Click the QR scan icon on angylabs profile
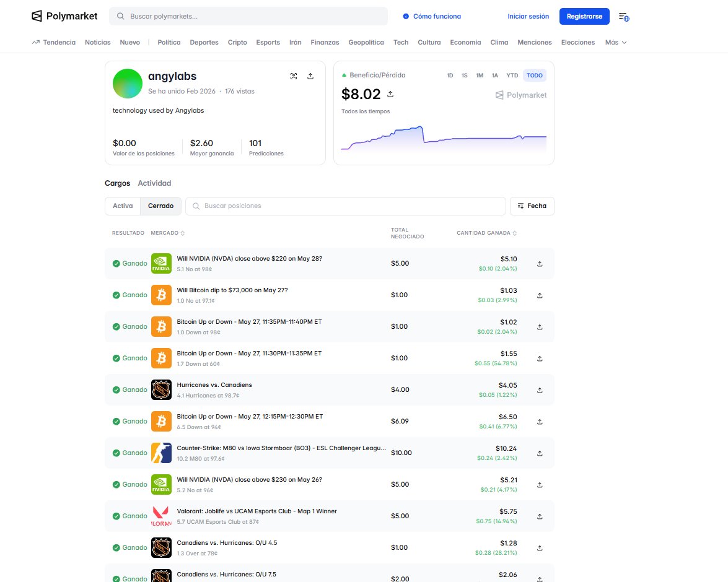 tap(294, 76)
